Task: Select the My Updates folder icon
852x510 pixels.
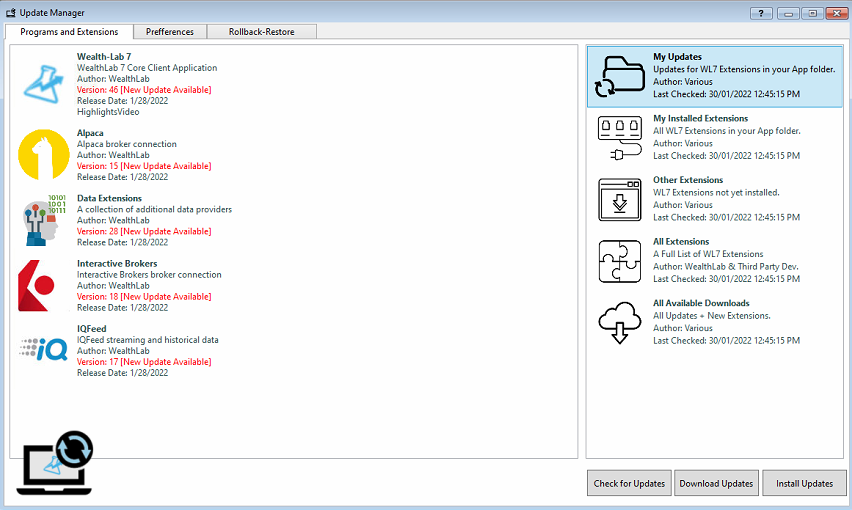Action: tap(619, 77)
